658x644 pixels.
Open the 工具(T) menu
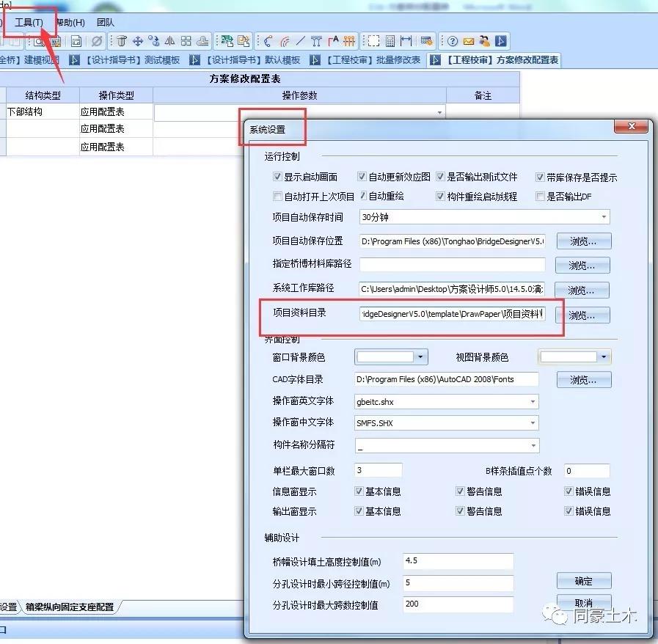tap(29, 23)
